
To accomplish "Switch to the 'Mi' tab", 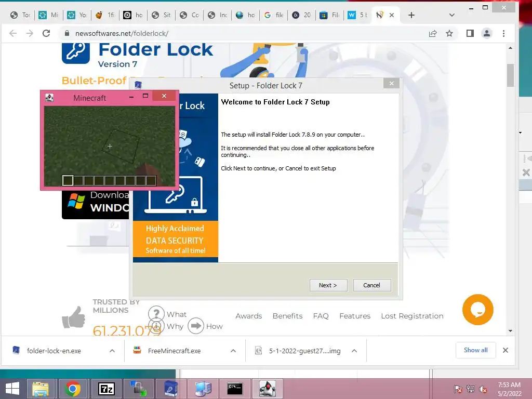I will [x=48, y=15].
